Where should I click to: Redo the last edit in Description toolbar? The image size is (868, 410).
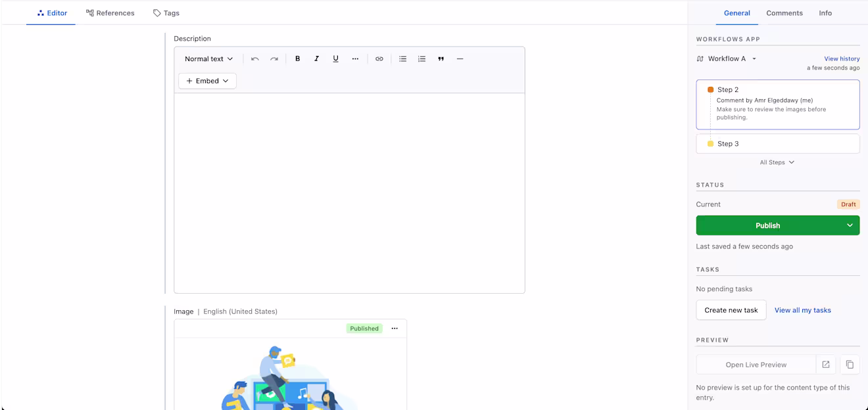tap(274, 58)
